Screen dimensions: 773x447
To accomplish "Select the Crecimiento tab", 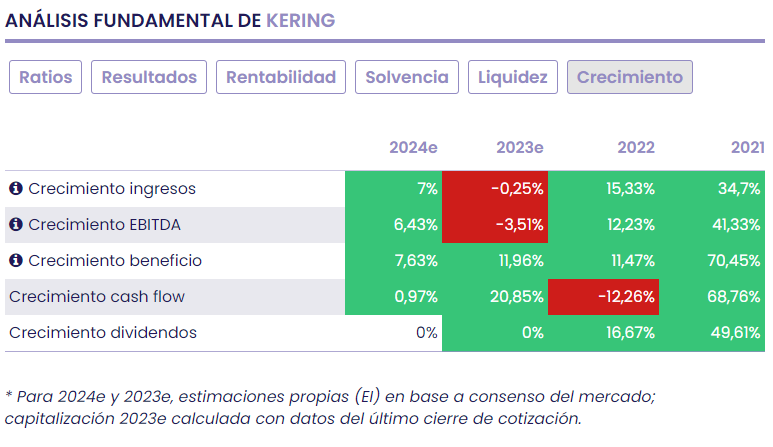I will (x=630, y=77).
